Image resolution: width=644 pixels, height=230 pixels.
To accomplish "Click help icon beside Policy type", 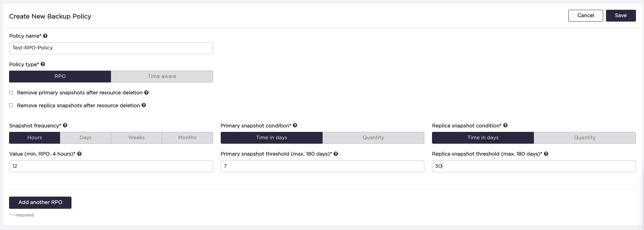I will coord(43,64).
